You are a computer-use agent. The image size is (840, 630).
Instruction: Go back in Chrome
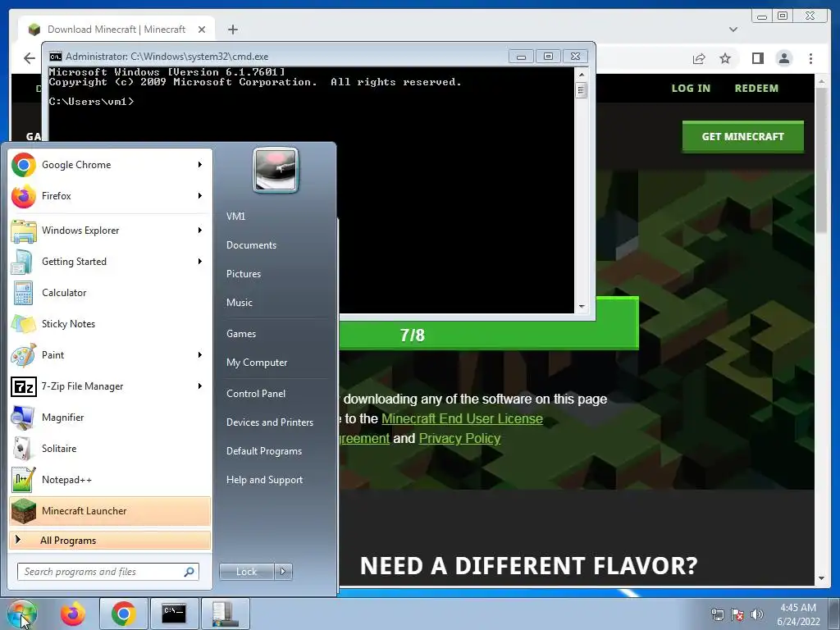click(x=30, y=58)
